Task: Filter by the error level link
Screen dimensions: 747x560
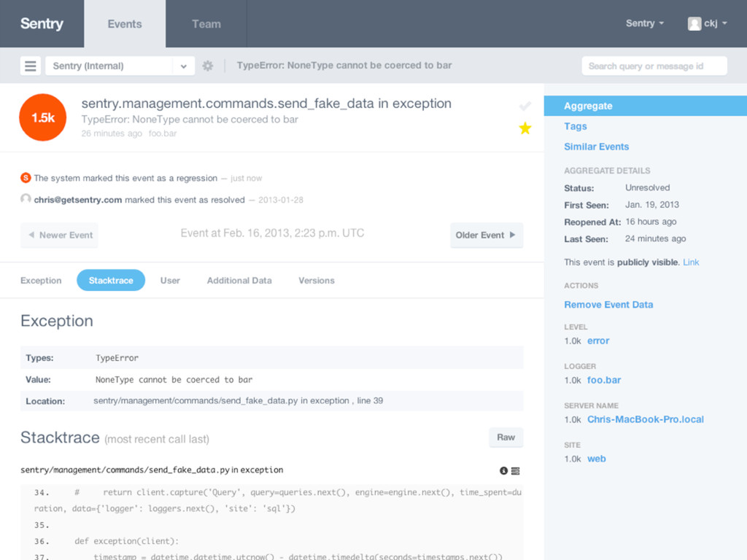Action: click(598, 341)
